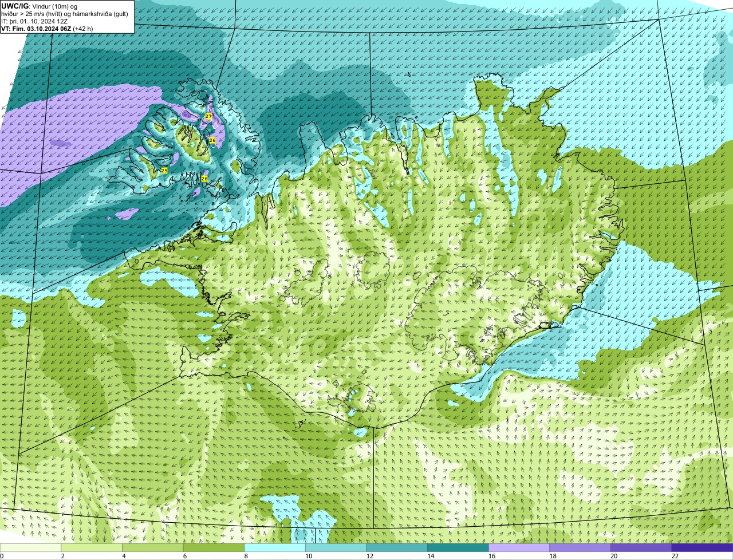The image size is (733, 560).
Task: Click the color scale tick label 10
Action: pos(308,556)
